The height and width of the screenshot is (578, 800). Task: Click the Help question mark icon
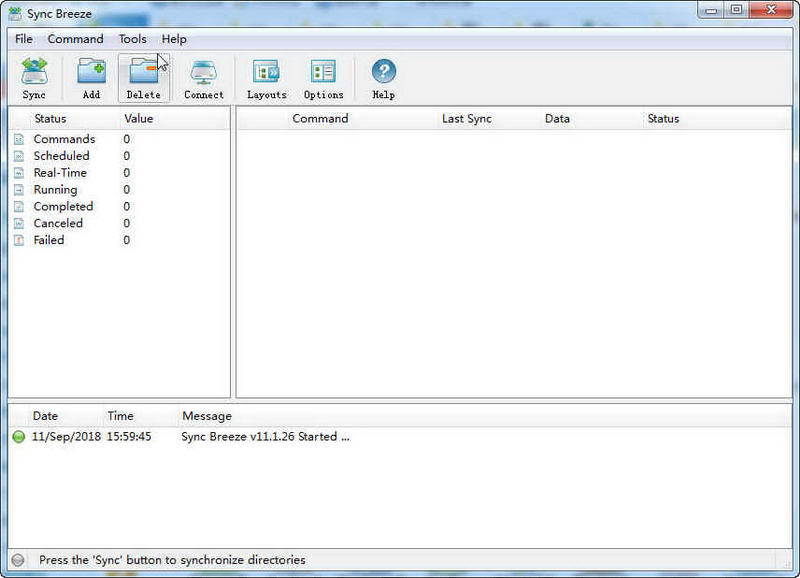click(384, 71)
